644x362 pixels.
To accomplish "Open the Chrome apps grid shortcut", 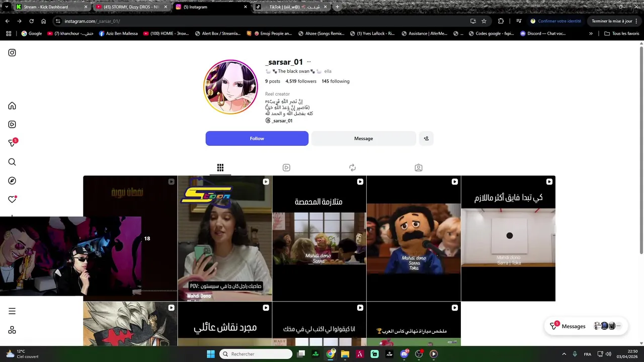I will 9,34.
